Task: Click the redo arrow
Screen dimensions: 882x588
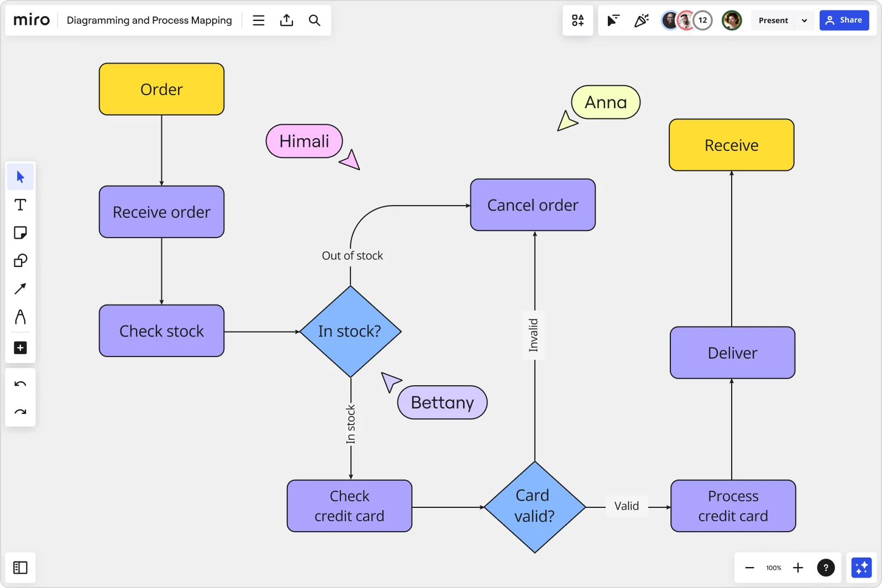Action: (x=20, y=412)
